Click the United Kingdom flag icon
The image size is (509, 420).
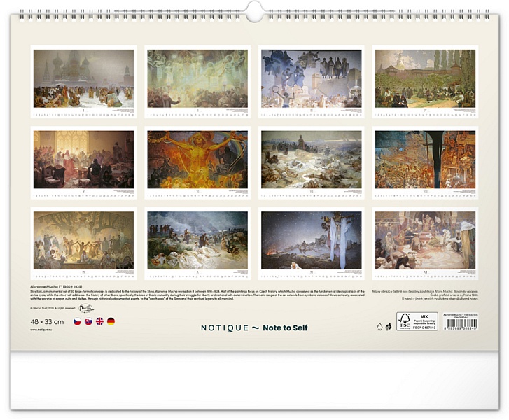tap(99, 321)
